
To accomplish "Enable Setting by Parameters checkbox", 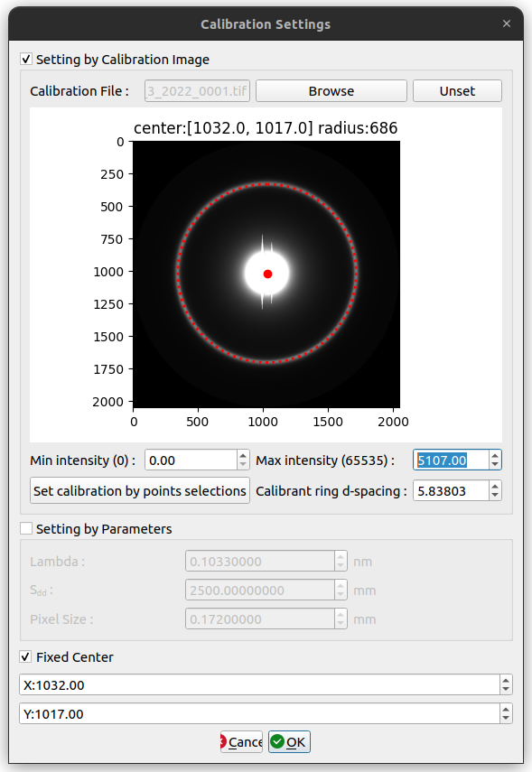I will [26, 529].
